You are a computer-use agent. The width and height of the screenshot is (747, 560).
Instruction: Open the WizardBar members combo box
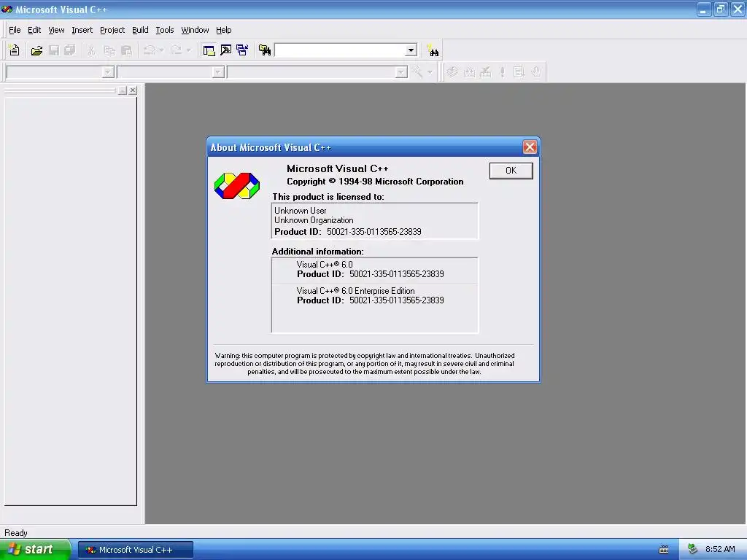pyautogui.click(x=317, y=72)
